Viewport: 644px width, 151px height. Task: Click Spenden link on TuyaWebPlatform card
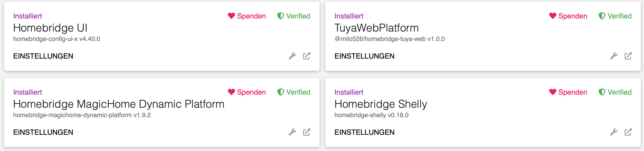[568, 16]
